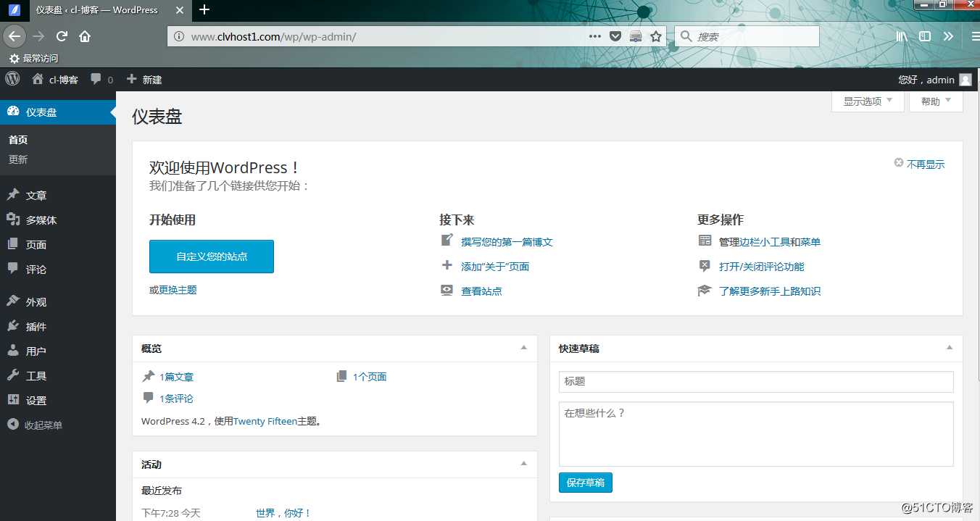The width and height of the screenshot is (980, 521).
Task: Open the 世界，你好！ post link
Action: click(283, 513)
